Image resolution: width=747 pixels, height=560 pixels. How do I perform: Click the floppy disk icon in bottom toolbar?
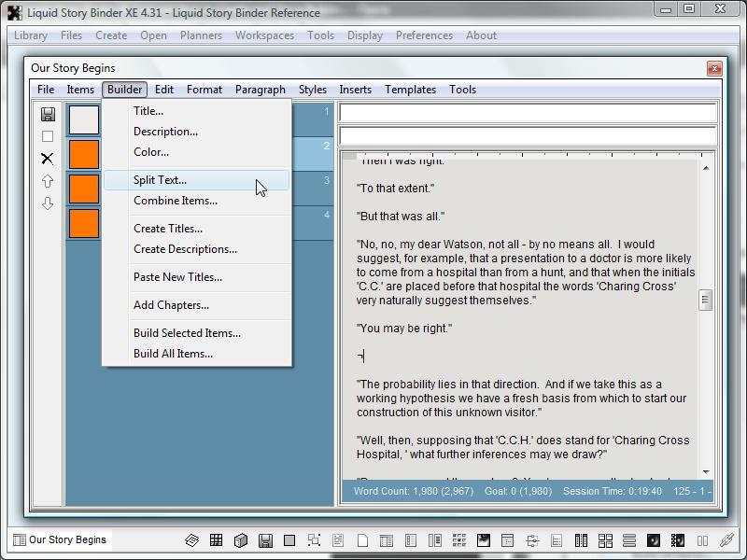(265, 540)
